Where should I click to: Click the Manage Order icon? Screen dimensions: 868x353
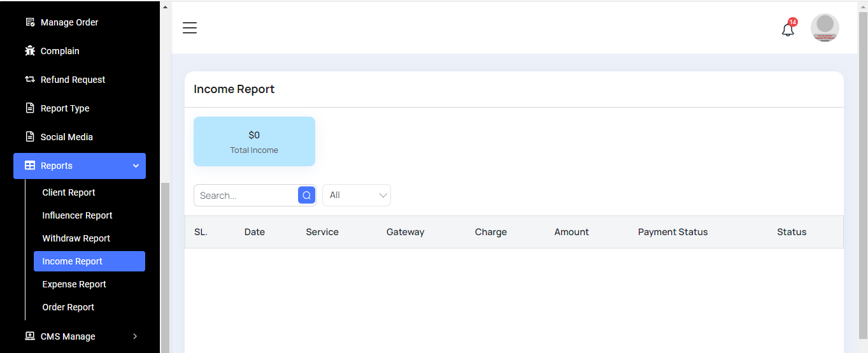pyautogui.click(x=30, y=22)
